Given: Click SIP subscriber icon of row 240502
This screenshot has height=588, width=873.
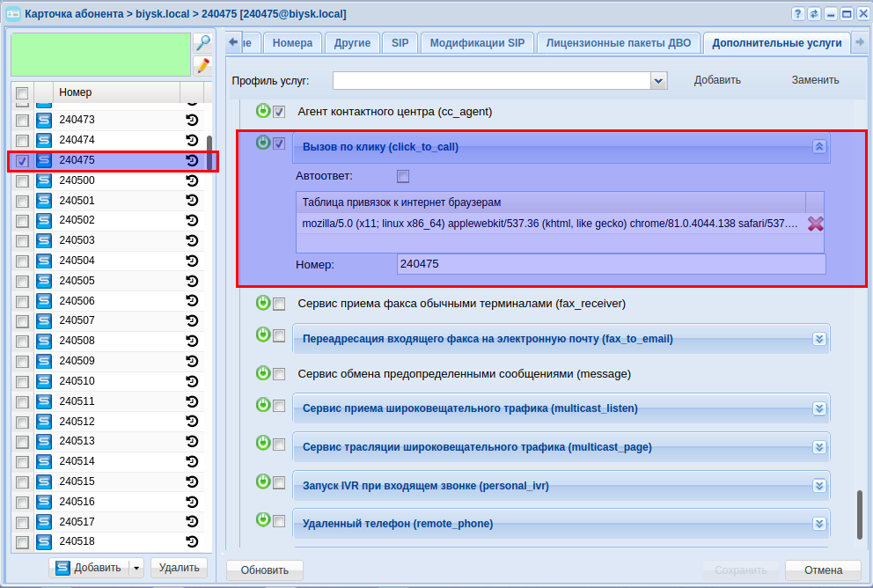Looking at the screenshot, I should tap(44, 220).
